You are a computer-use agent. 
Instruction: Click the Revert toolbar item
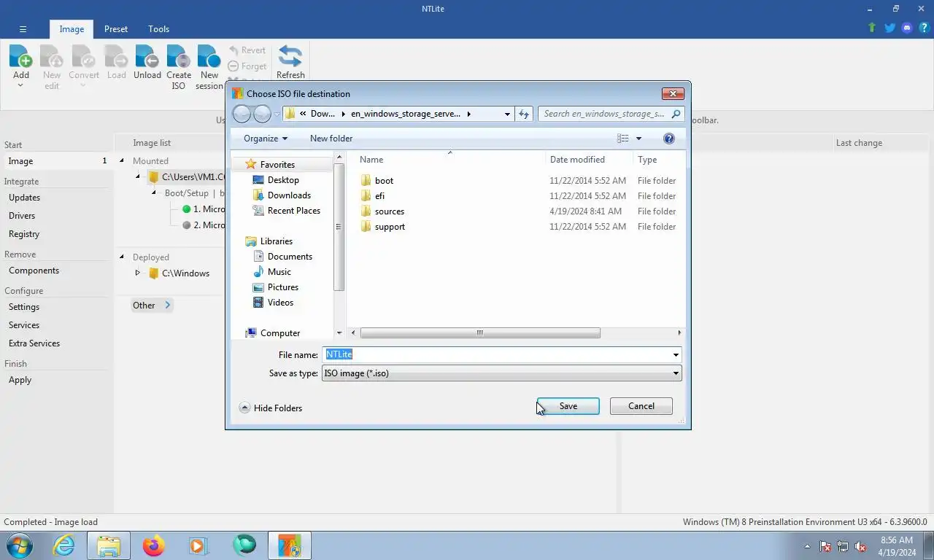coord(247,50)
